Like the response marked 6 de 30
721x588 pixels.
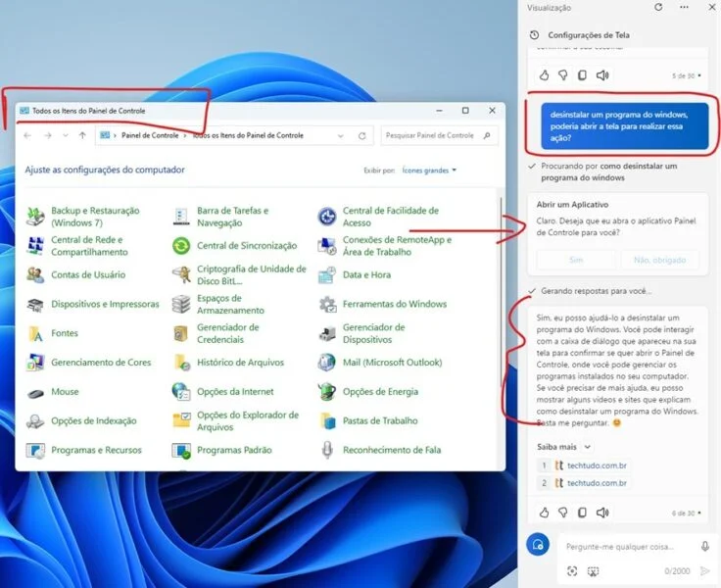pos(544,513)
